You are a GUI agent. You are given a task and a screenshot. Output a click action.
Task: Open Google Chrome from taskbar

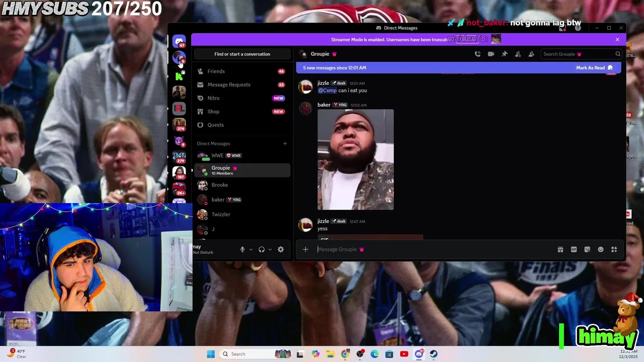pos(345,354)
